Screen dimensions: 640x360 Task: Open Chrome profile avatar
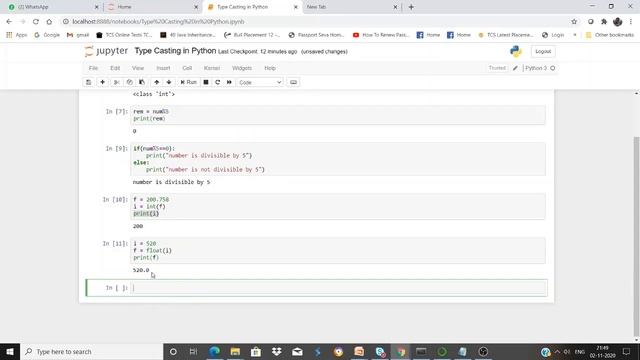tap(618, 22)
